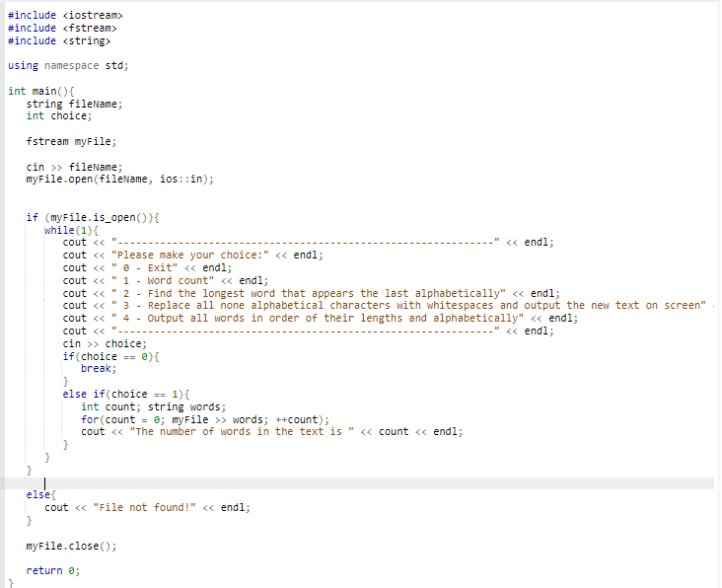Click the 'using namespace std;' line

pos(68,66)
